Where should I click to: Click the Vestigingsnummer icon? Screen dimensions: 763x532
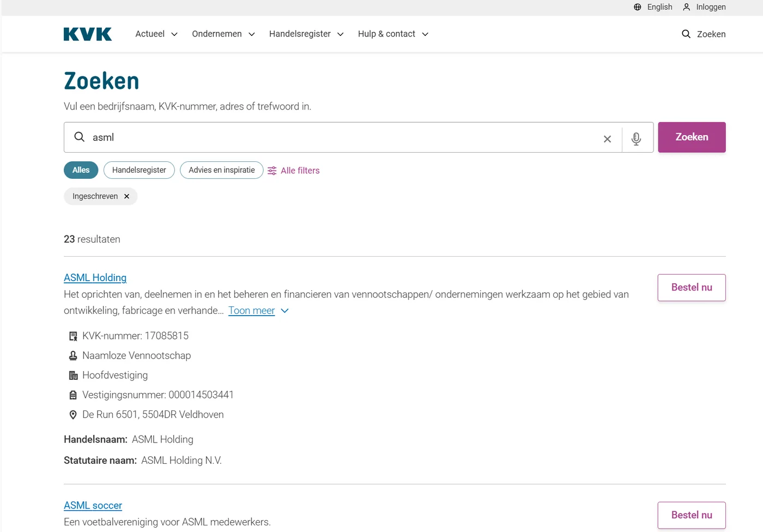point(73,395)
